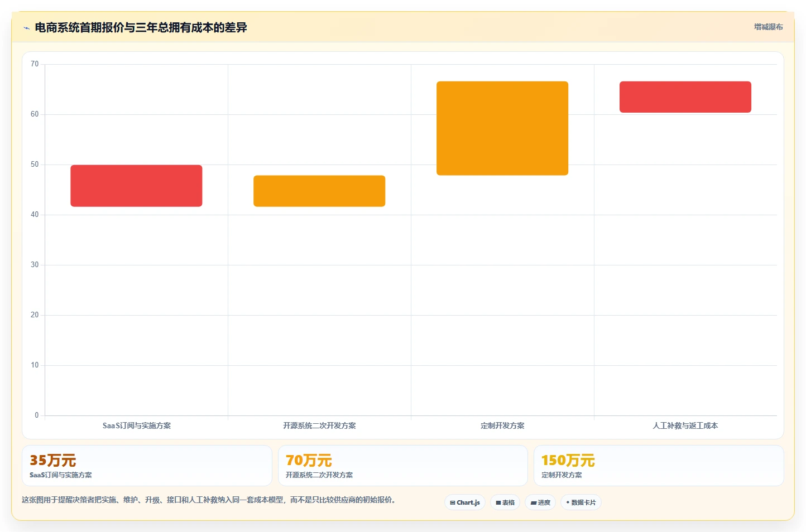
Task: Click y-axis tick value 0
Action: click(x=37, y=415)
